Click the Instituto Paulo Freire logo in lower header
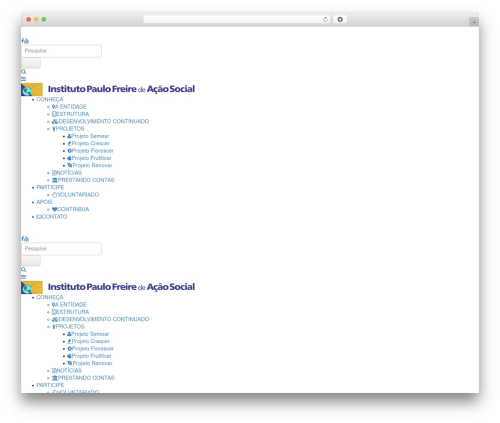The image size is (500, 423). (x=108, y=287)
